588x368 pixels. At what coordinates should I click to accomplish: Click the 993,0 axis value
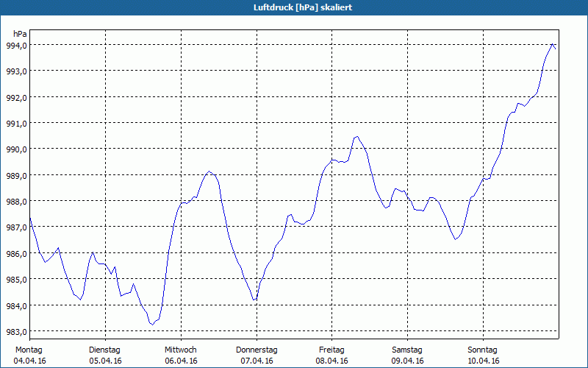(16, 71)
